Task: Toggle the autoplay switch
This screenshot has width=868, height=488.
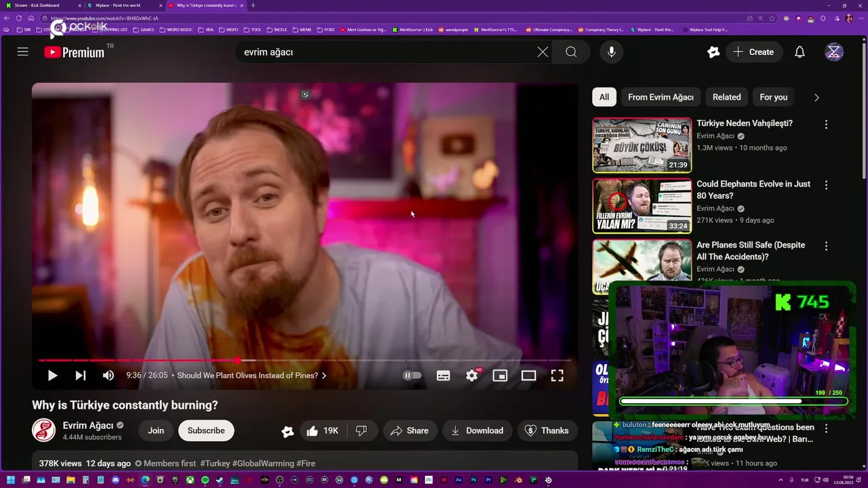Action: tap(412, 375)
